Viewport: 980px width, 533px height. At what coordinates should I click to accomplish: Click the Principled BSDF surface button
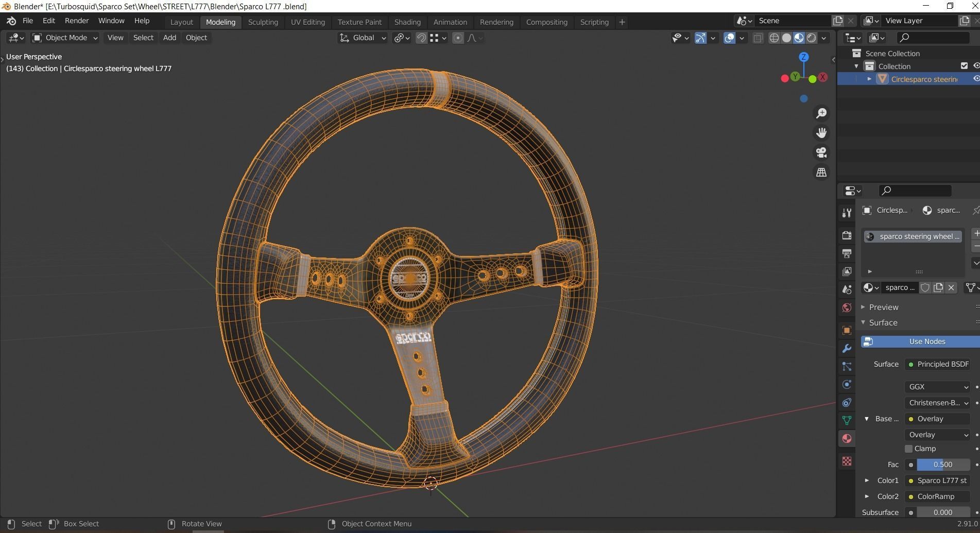938,364
